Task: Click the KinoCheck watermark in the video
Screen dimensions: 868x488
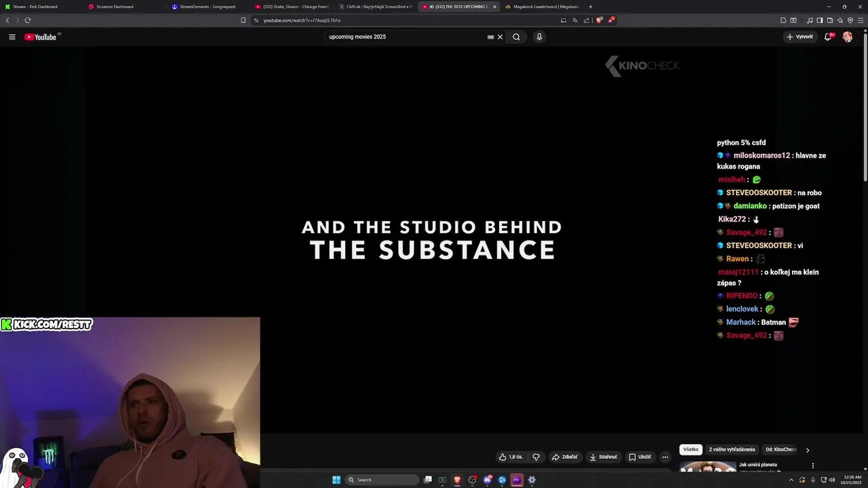Action: tap(642, 66)
